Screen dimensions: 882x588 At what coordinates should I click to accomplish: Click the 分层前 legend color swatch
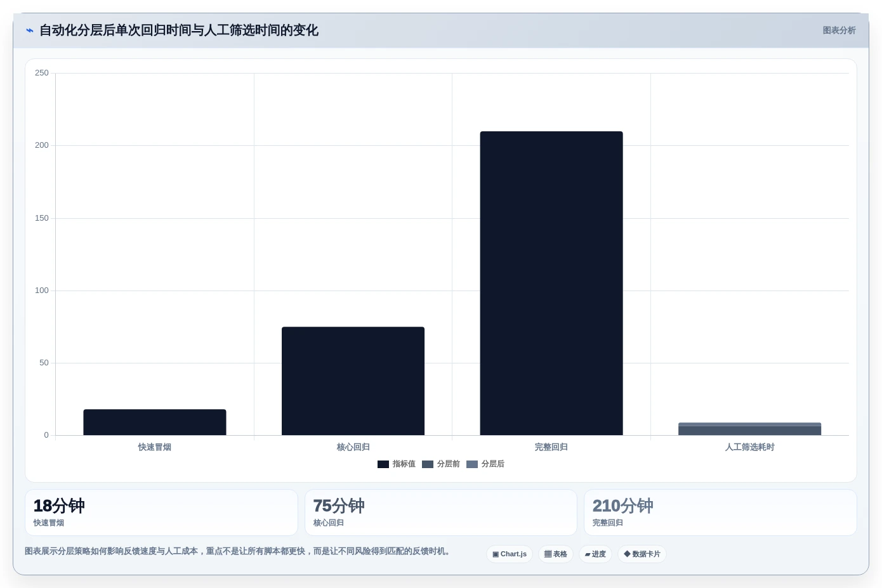click(428, 464)
